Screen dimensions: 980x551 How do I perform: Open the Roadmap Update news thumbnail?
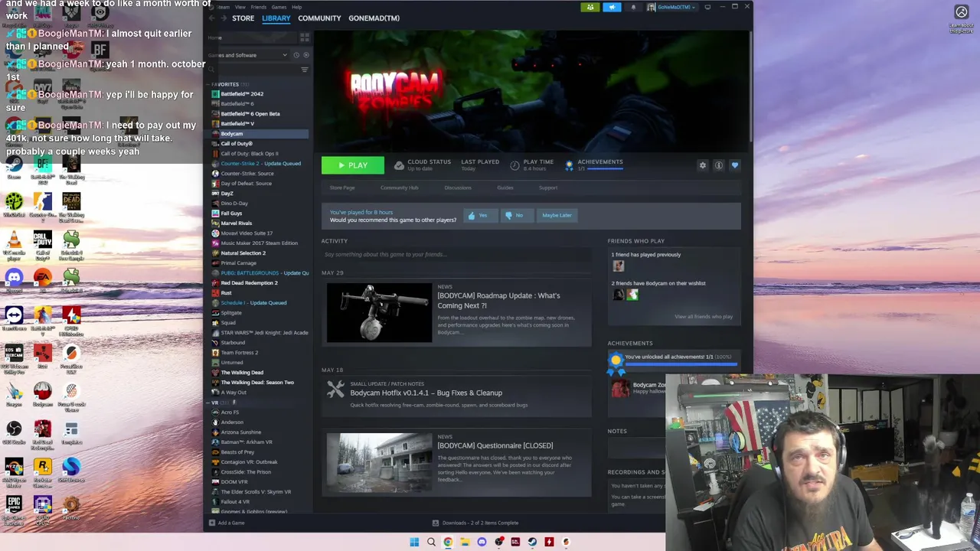point(379,313)
